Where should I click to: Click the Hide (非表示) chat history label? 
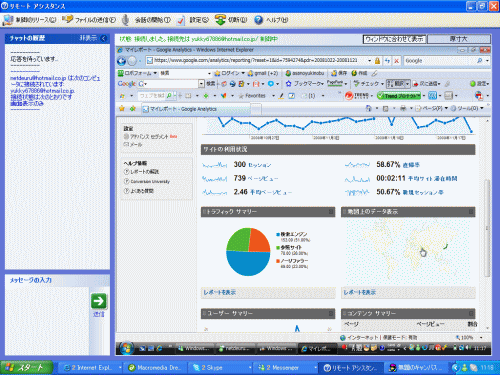[x=88, y=38]
